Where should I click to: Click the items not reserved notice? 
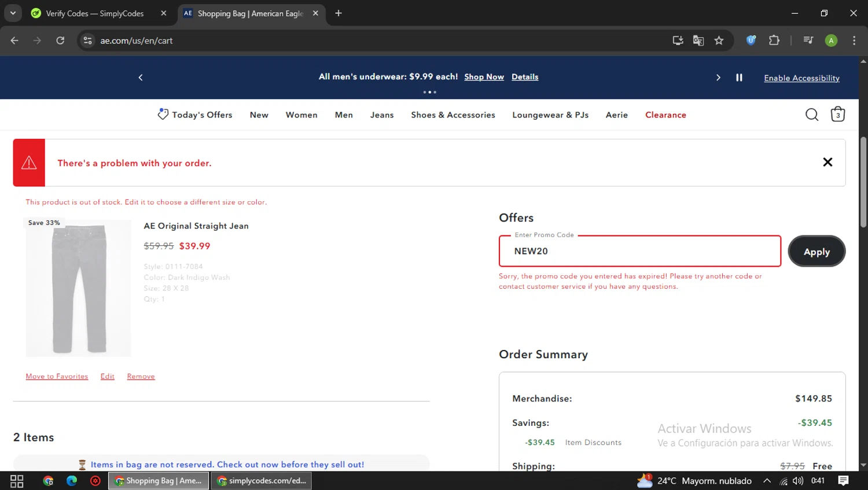(x=221, y=464)
